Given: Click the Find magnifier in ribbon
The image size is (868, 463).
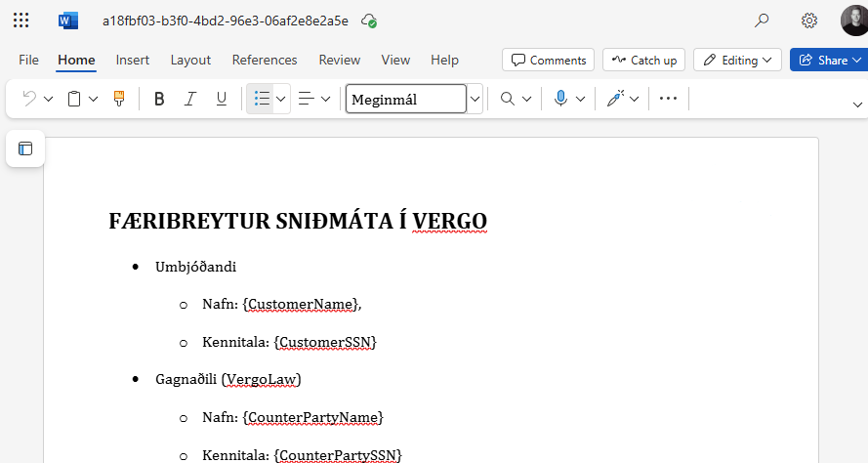Looking at the screenshot, I should (x=507, y=99).
